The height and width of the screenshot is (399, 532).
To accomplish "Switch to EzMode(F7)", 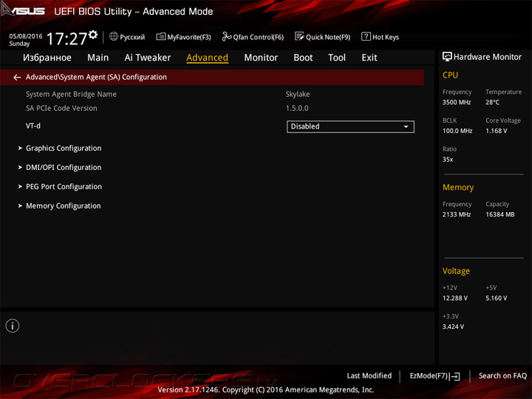I will (x=434, y=376).
